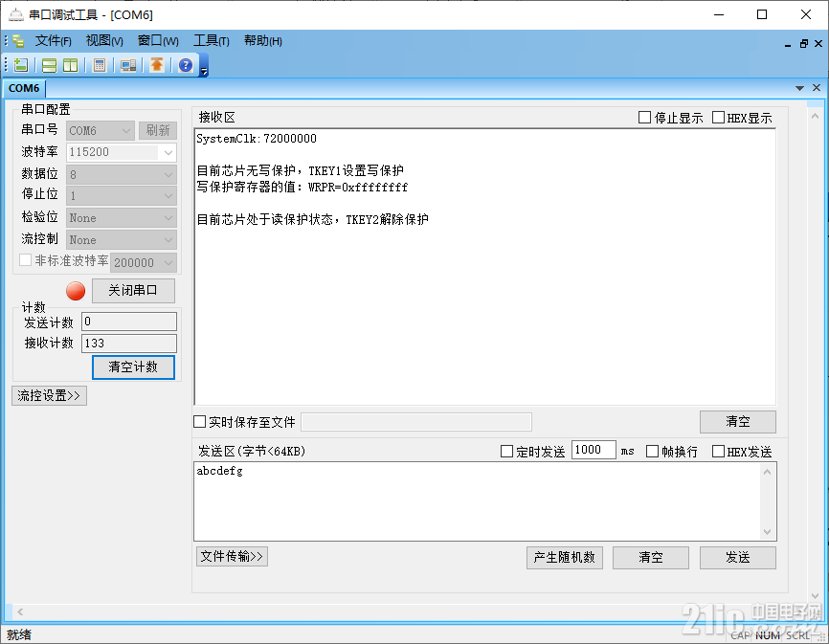The height and width of the screenshot is (644, 829).
Task: Tick the 实时保存至文件 checkbox
Action: (x=199, y=422)
